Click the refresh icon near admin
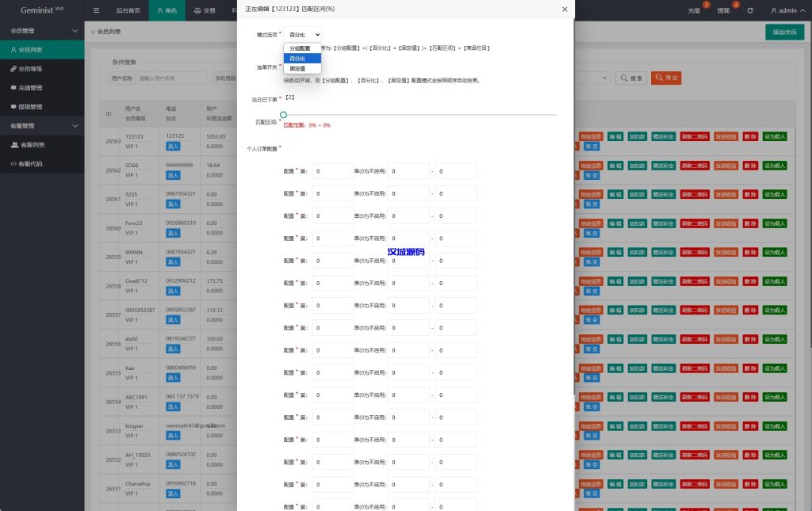This screenshot has width=812, height=511. coord(750,10)
